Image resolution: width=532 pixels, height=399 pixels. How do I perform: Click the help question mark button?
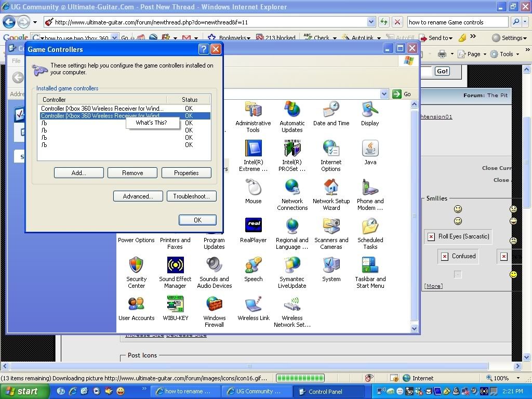204,49
